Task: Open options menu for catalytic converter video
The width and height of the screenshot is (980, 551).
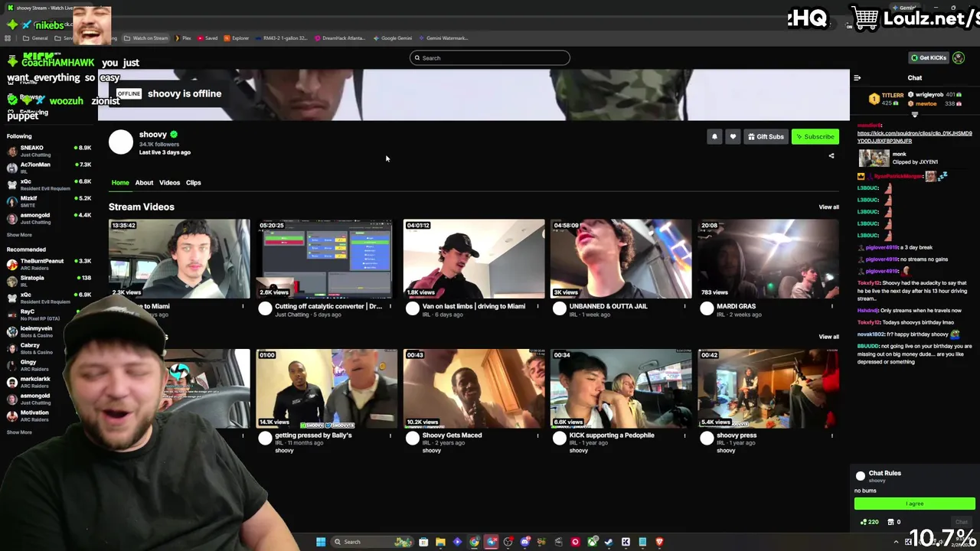Action: click(x=390, y=307)
